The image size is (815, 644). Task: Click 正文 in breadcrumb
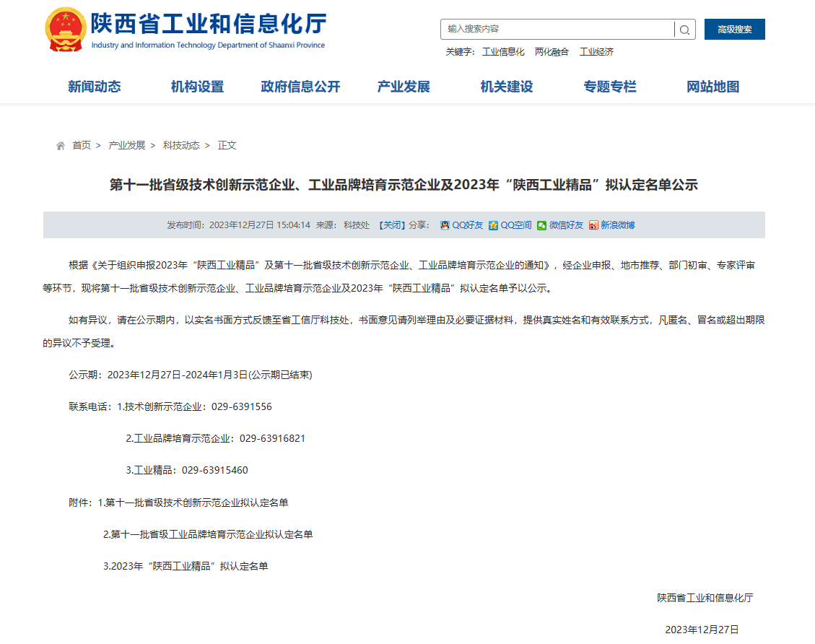[x=227, y=146]
